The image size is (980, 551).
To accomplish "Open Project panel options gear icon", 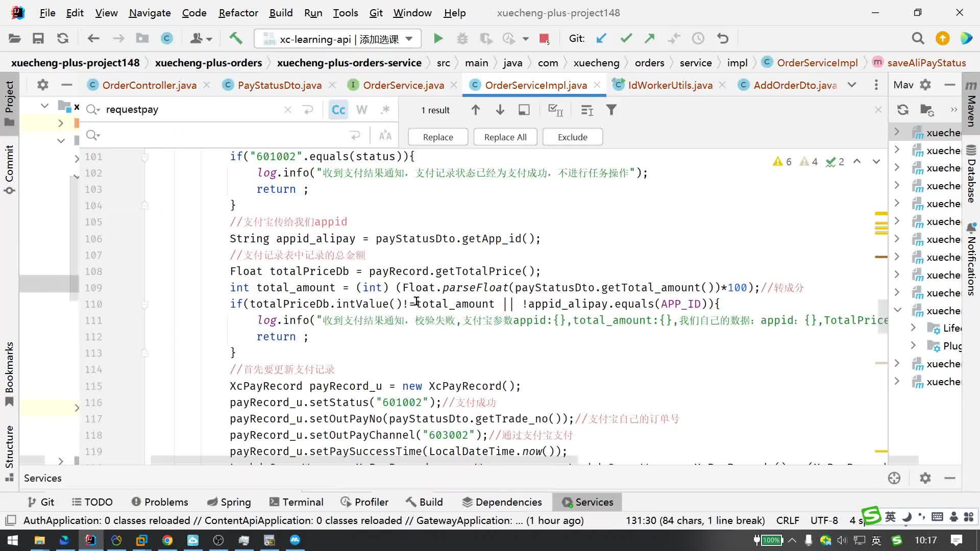I will click(43, 85).
